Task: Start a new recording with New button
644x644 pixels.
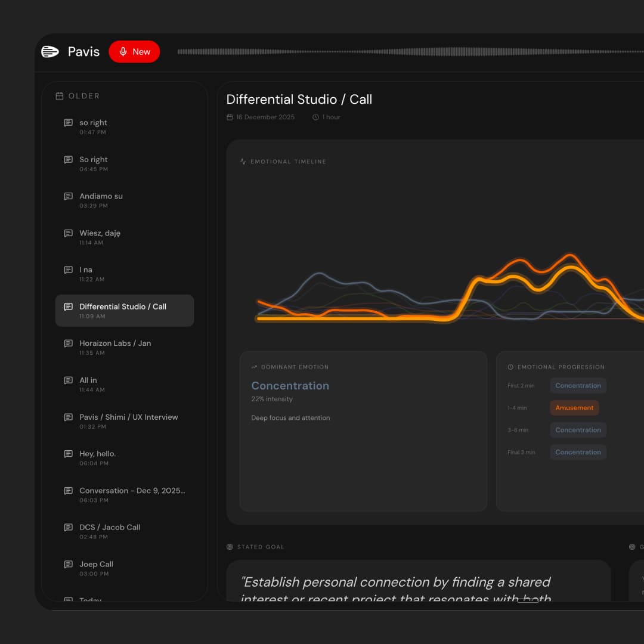Action: pyautogui.click(x=134, y=52)
